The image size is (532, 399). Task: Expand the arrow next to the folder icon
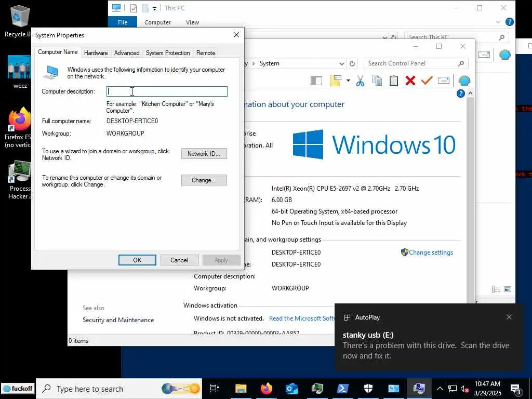tap(348, 81)
